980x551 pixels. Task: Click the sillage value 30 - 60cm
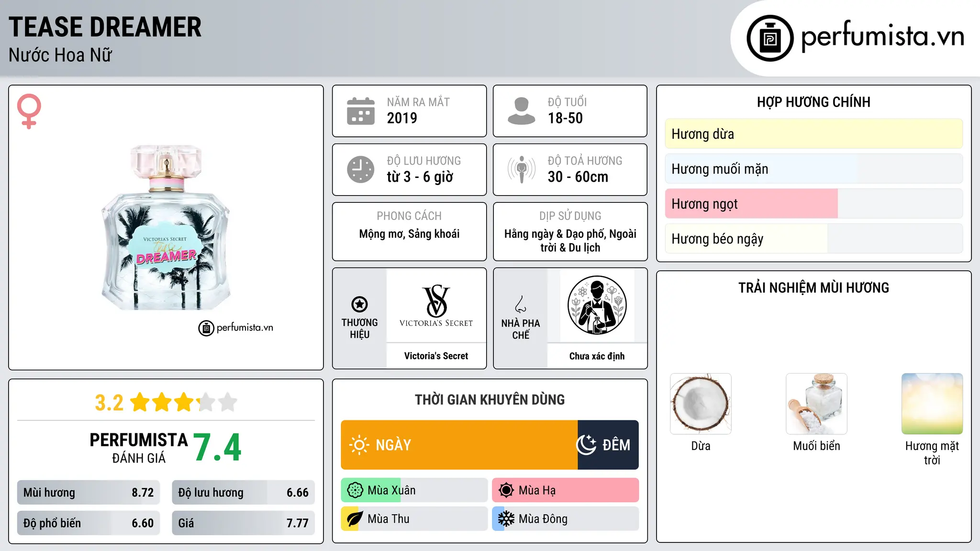coord(578,177)
